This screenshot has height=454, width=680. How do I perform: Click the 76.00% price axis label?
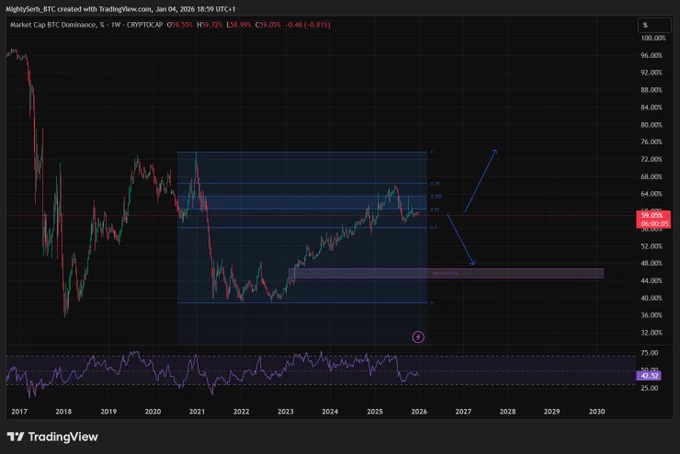pos(651,142)
